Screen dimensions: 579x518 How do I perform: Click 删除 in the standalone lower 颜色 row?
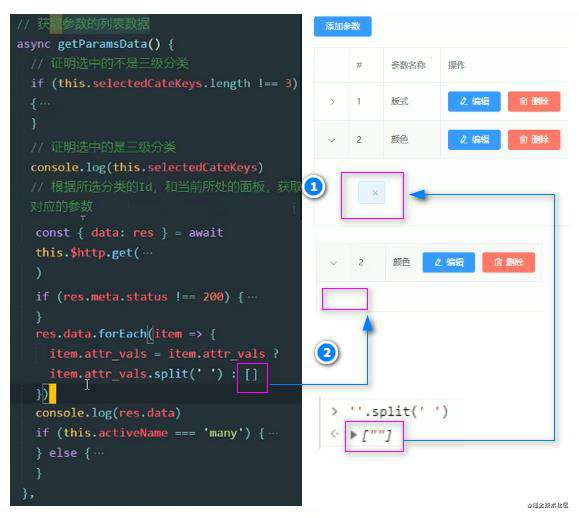point(508,263)
